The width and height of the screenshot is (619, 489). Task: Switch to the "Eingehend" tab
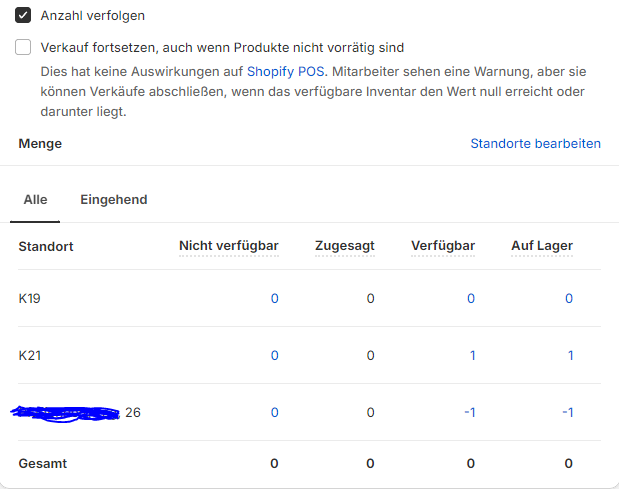tap(113, 200)
